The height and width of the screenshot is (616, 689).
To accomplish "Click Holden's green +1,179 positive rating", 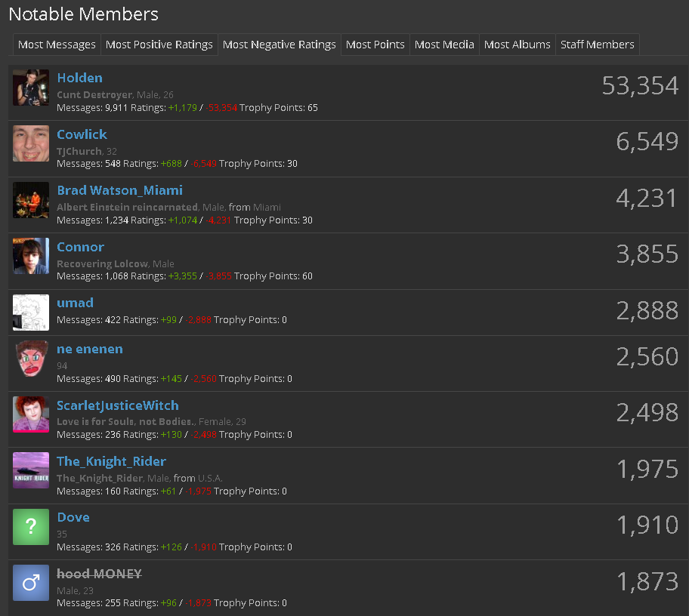I will point(182,107).
